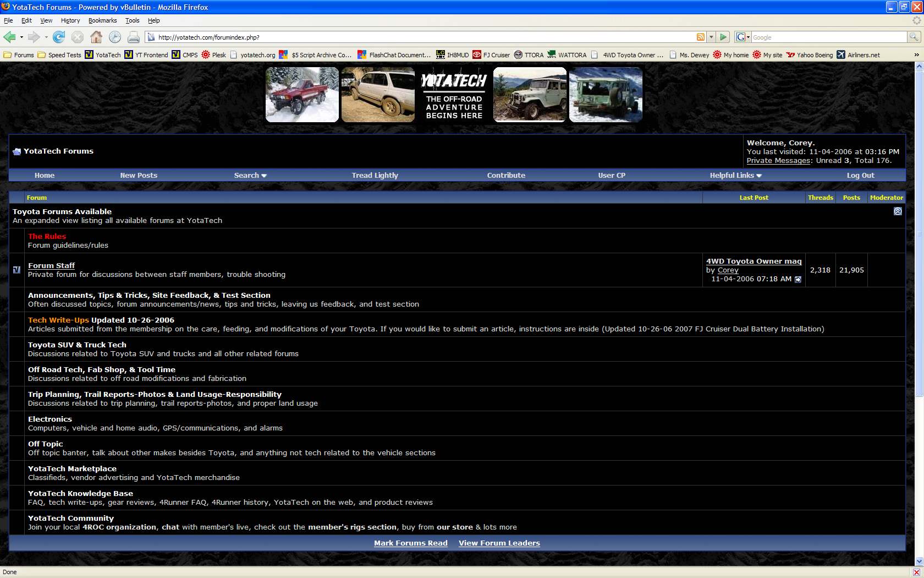
Task: Open the Airliners.net bookmark
Action: pos(859,55)
